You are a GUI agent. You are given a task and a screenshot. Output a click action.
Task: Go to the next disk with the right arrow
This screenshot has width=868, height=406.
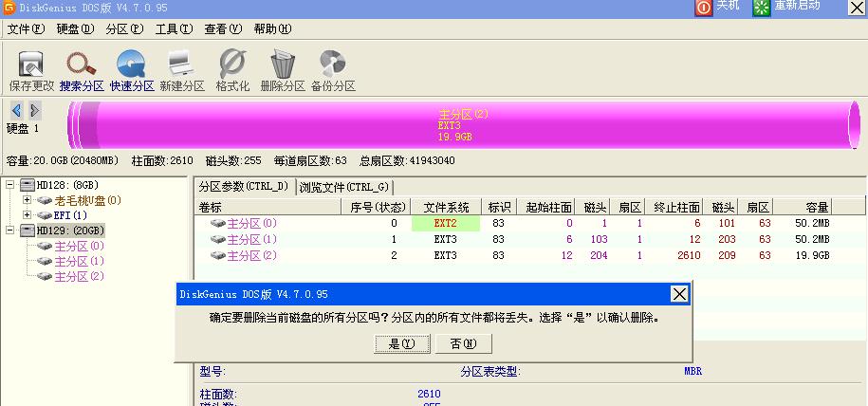(x=34, y=110)
